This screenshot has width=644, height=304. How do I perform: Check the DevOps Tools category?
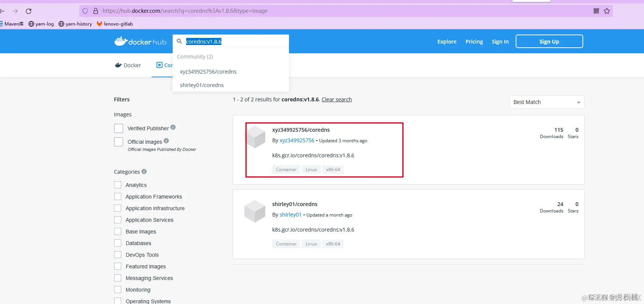click(x=118, y=255)
